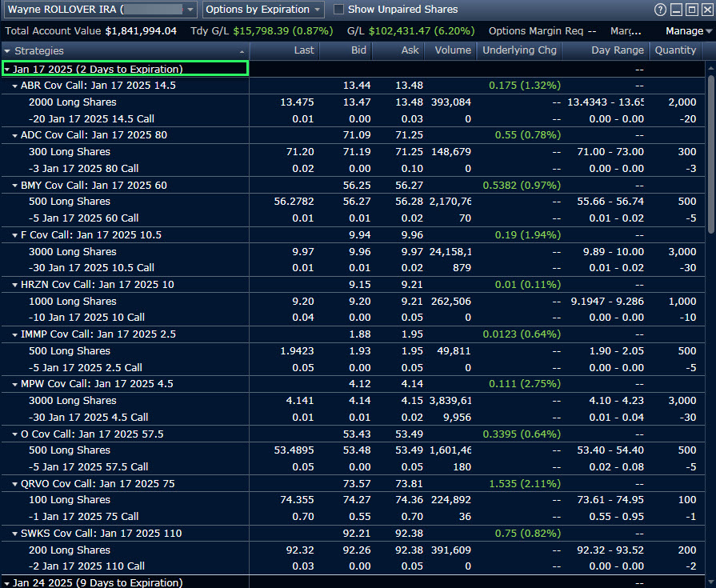
Task: Open the help question-mark icon
Action: pos(660,10)
